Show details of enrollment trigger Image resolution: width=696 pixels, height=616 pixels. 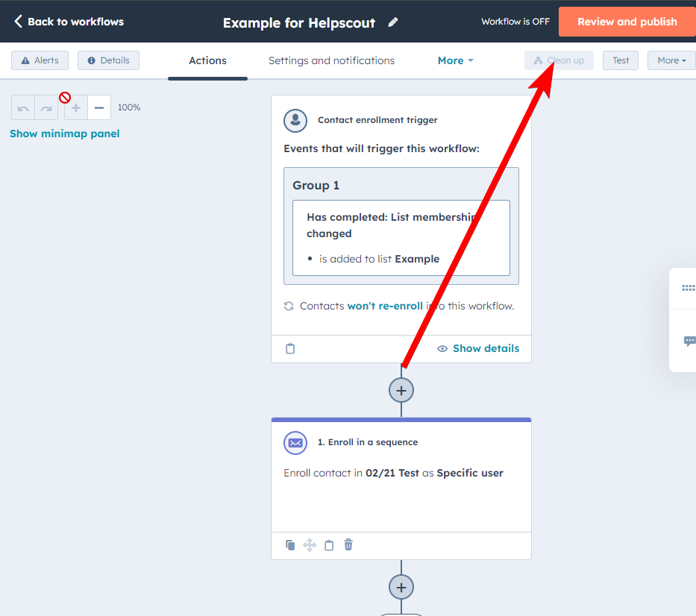pyautogui.click(x=478, y=348)
